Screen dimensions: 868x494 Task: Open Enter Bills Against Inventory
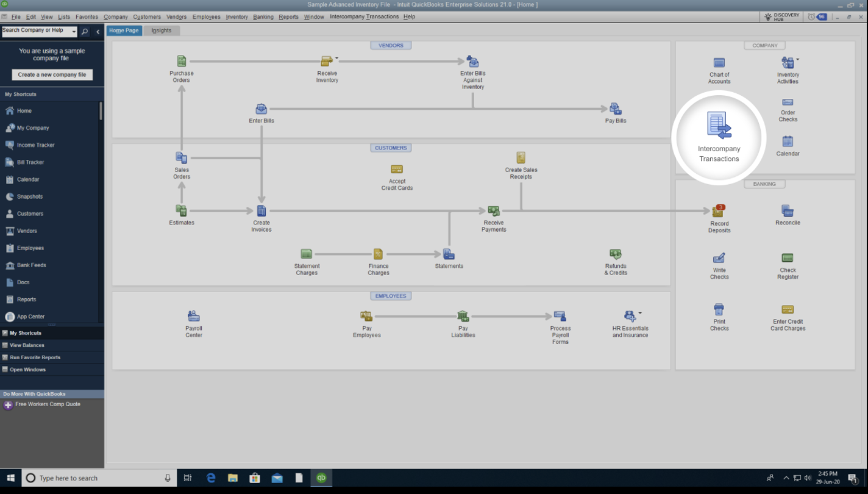click(472, 61)
